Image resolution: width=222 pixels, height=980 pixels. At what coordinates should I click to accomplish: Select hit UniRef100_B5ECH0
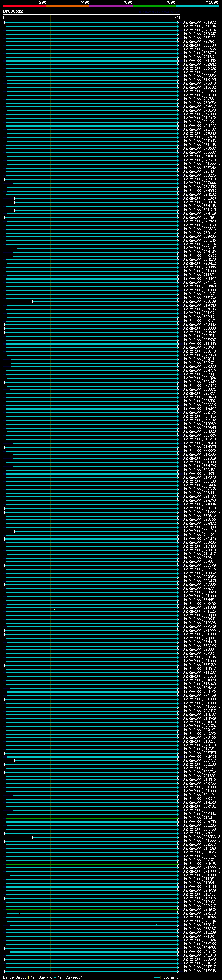click(199, 168)
